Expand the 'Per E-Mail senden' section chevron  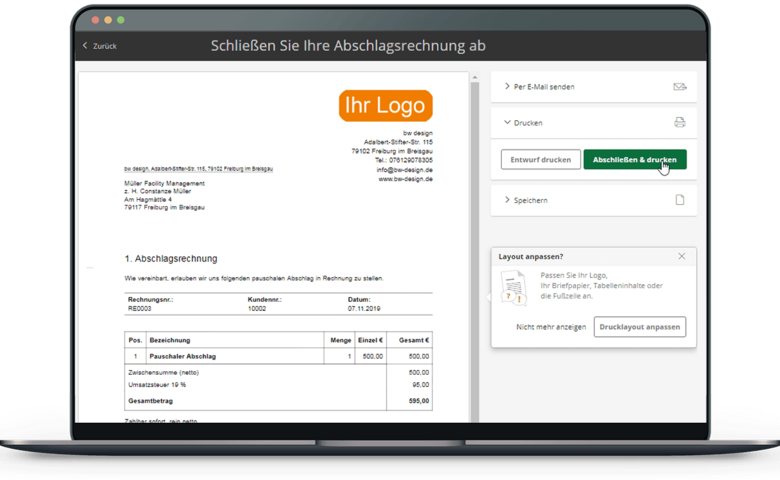tap(507, 87)
